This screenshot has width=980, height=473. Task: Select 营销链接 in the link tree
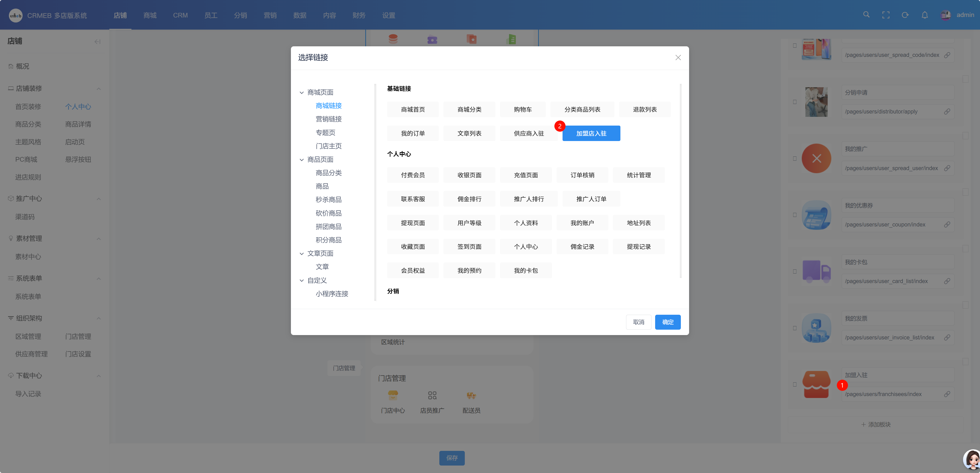pos(328,119)
